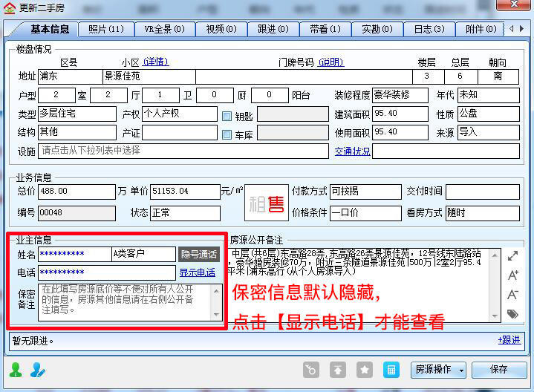Click the +跟进 link

pyautogui.click(x=509, y=340)
